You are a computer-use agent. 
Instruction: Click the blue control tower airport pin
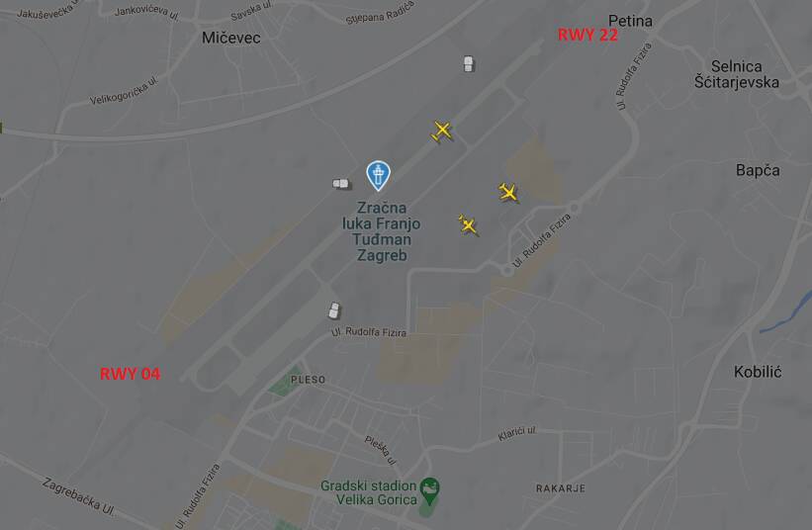click(x=379, y=175)
